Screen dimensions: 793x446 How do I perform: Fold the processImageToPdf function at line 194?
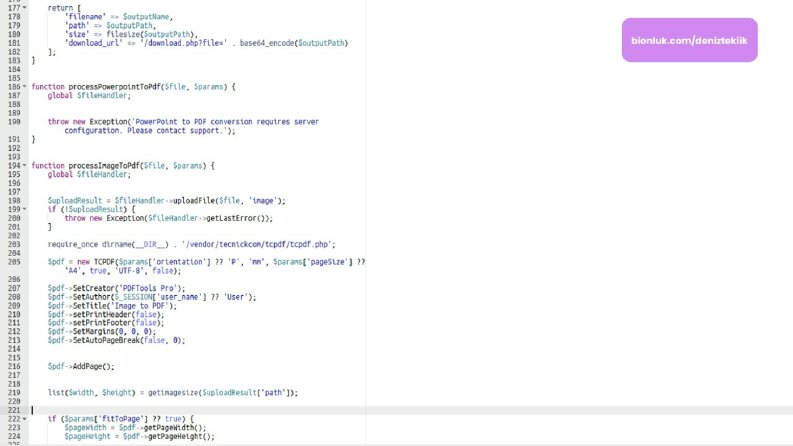point(24,165)
